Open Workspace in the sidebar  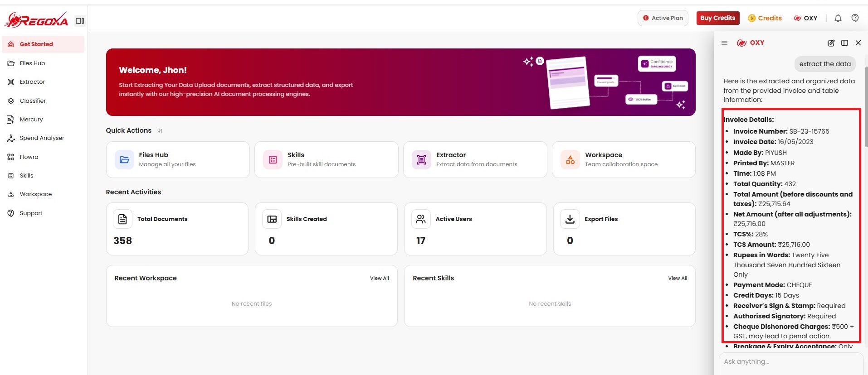[43, 194]
